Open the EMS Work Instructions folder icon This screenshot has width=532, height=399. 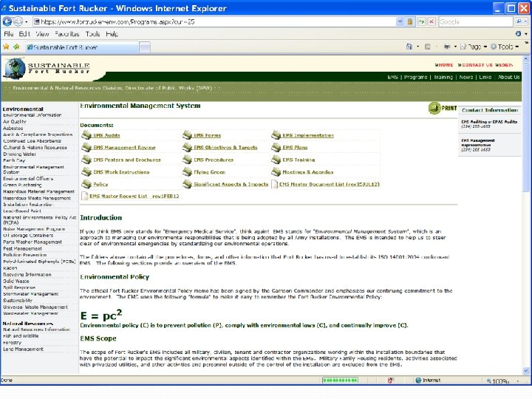(86, 171)
